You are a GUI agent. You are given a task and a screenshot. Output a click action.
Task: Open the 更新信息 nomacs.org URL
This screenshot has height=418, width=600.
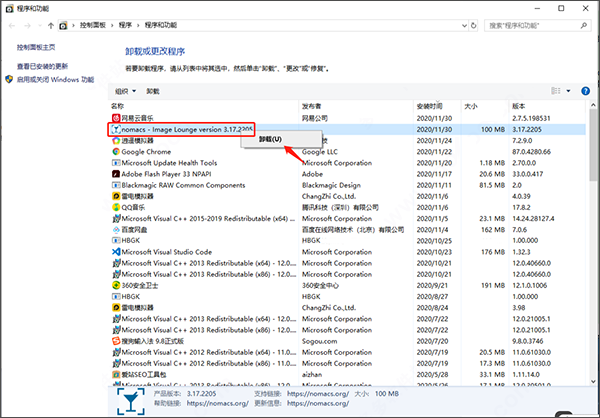click(x=318, y=403)
